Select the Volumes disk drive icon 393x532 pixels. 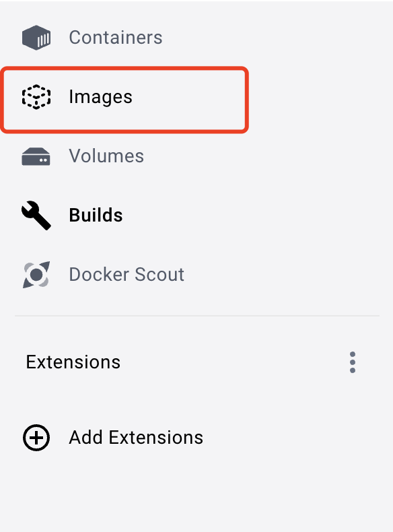(x=36, y=156)
